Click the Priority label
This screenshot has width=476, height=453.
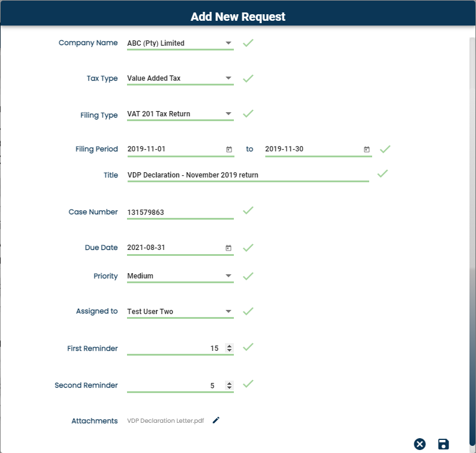pyautogui.click(x=105, y=276)
